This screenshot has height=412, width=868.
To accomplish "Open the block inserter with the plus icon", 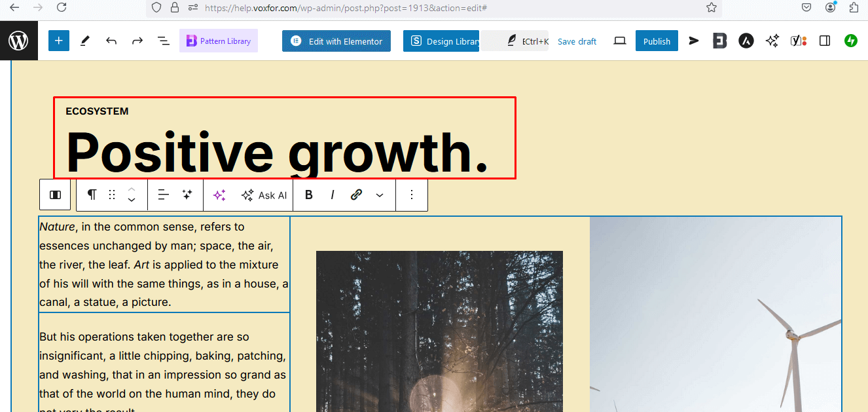I will point(58,40).
